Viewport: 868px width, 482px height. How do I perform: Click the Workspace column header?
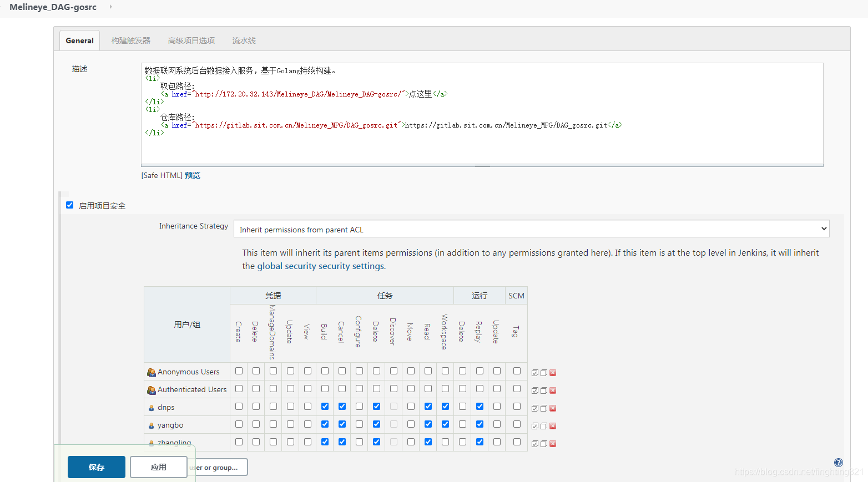pyautogui.click(x=445, y=332)
